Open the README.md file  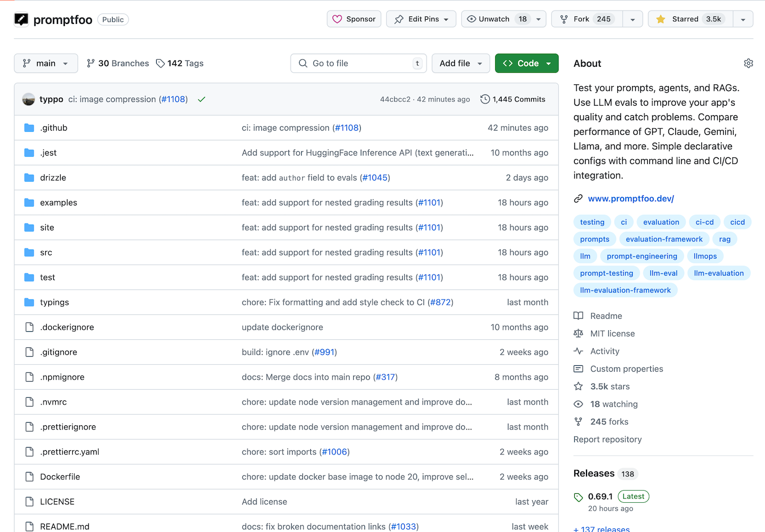[65, 526]
